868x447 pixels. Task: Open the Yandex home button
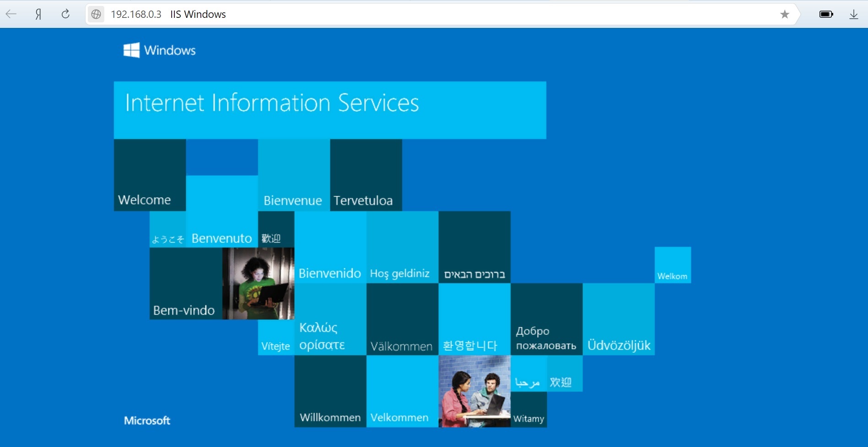[38, 14]
